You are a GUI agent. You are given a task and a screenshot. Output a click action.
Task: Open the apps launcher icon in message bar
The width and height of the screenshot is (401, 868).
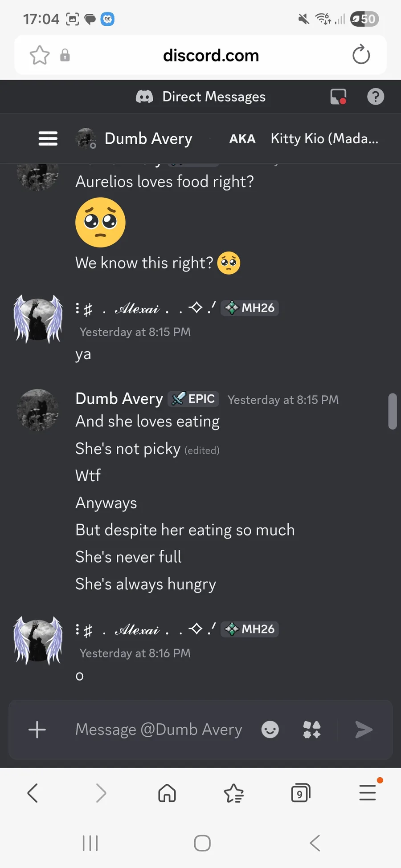point(312,730)
